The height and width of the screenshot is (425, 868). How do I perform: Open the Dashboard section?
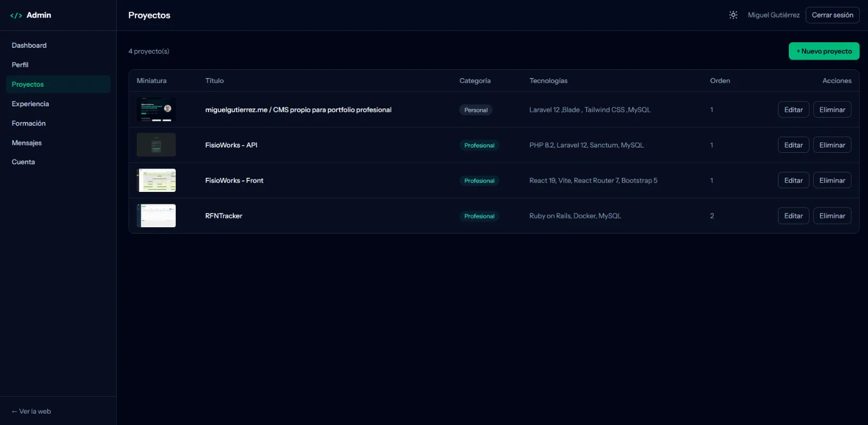(58, 46)
